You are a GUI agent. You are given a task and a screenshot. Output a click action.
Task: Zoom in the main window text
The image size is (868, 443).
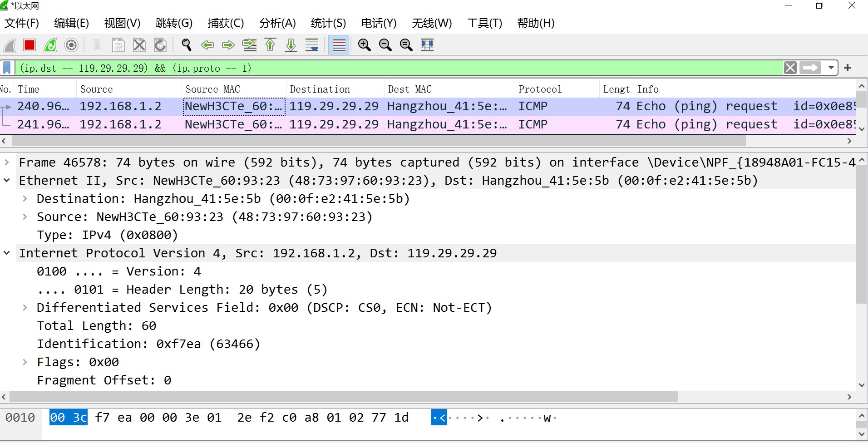[365, 45]
